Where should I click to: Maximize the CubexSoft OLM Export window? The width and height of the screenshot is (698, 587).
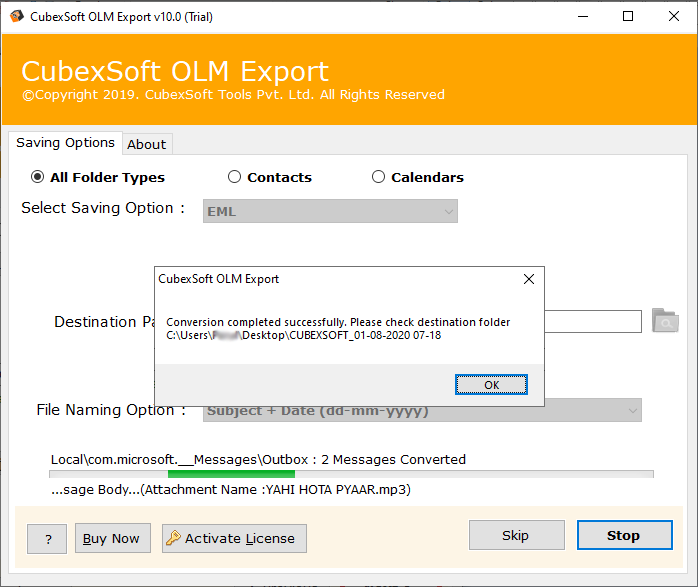(x=628, y=16)
